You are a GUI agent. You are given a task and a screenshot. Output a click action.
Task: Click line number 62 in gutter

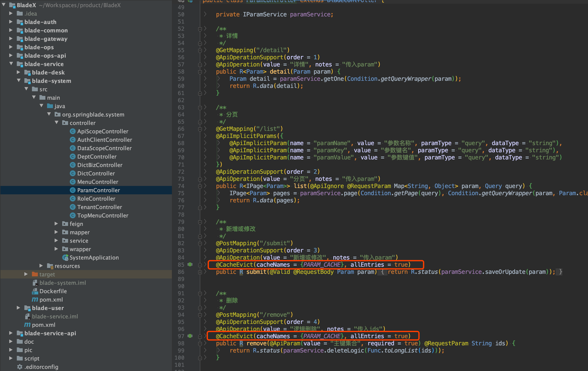(181, 100)
